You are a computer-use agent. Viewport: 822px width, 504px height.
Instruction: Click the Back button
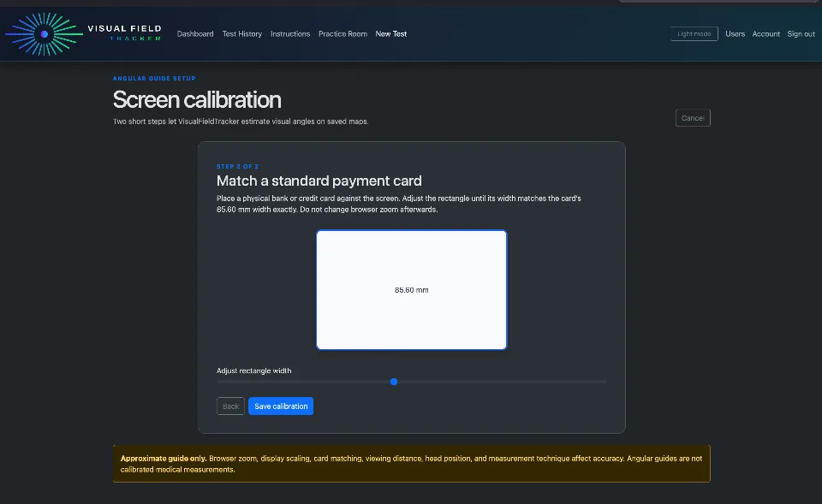coord(230,406)
